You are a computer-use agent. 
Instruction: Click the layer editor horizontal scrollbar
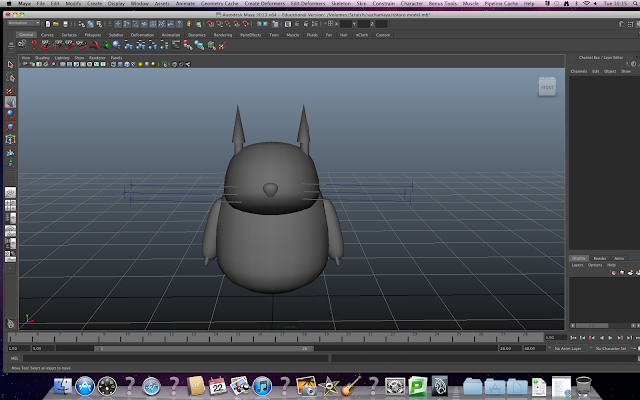tap(592, 326)
